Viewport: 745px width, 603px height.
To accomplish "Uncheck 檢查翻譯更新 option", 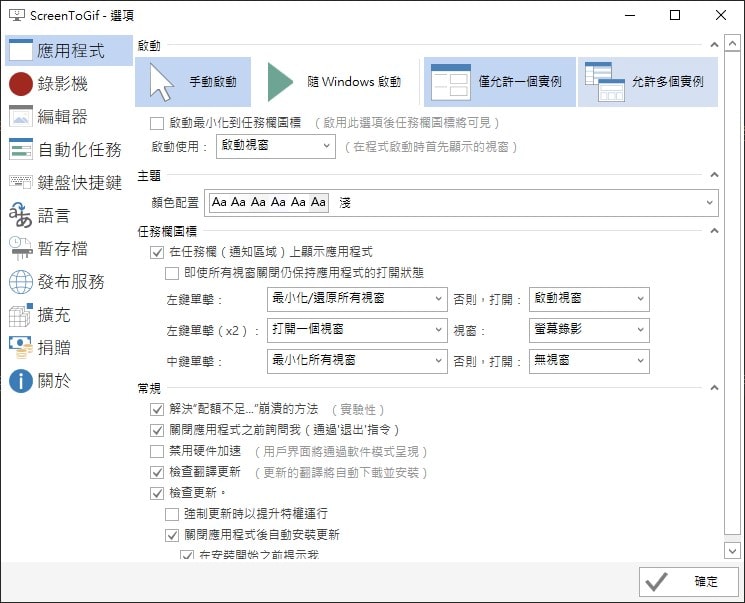I will coord(157,472).
